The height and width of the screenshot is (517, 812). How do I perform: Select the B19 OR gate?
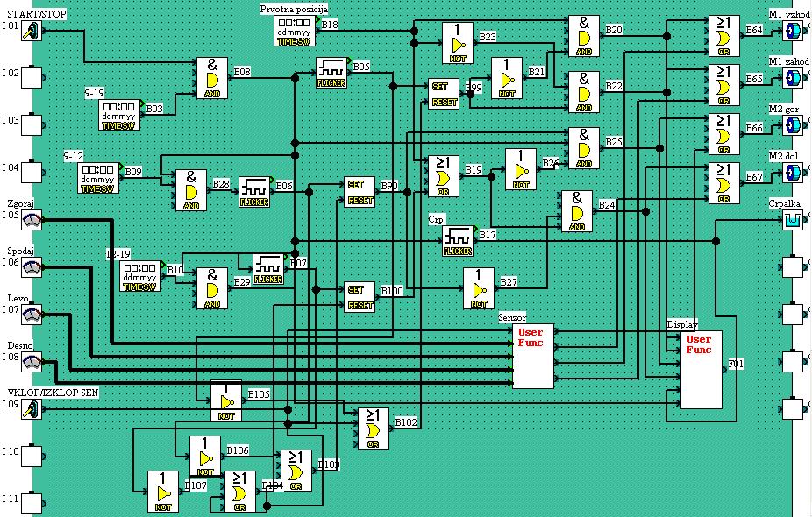[x=444, y=176]
